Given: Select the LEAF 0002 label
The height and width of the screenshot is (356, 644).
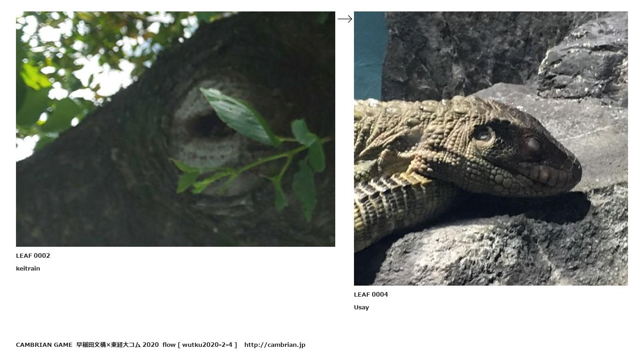Looking at the screenshot, I should coord(33,255).
